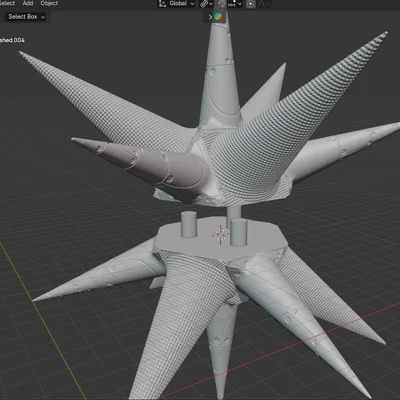Click the 'shed.004' object name text
The image size is (400, 400).
pyautogui.click(x=12, y=40)
